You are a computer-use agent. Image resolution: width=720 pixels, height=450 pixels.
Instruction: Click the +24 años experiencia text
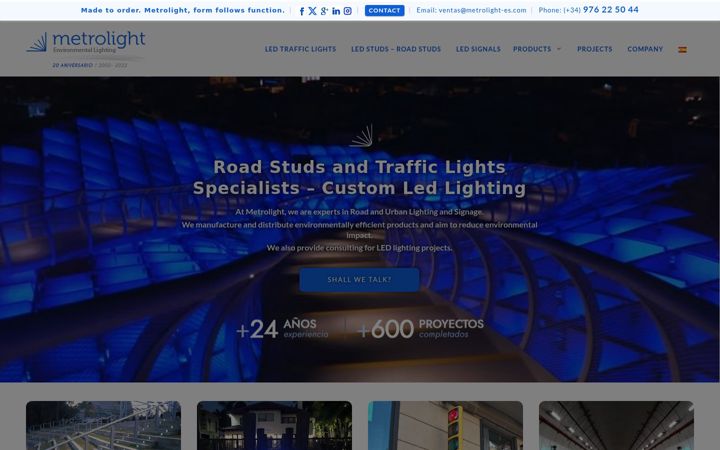(282, 329)
